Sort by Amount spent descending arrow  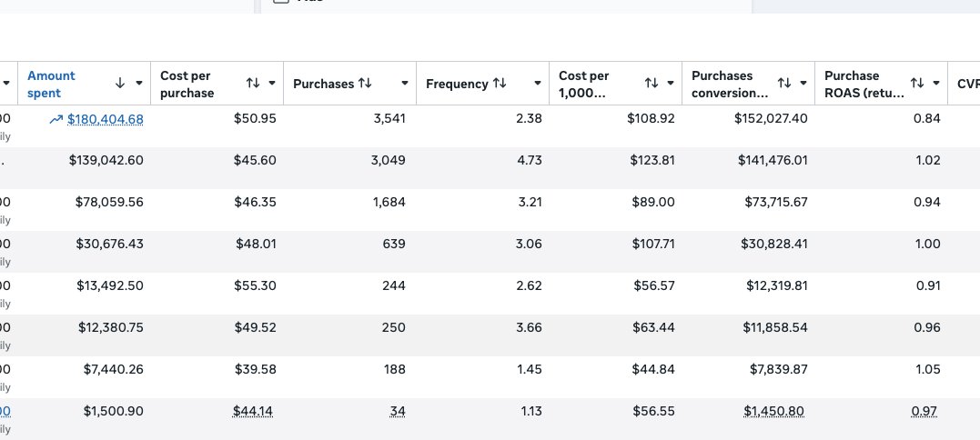coord(120,83)
